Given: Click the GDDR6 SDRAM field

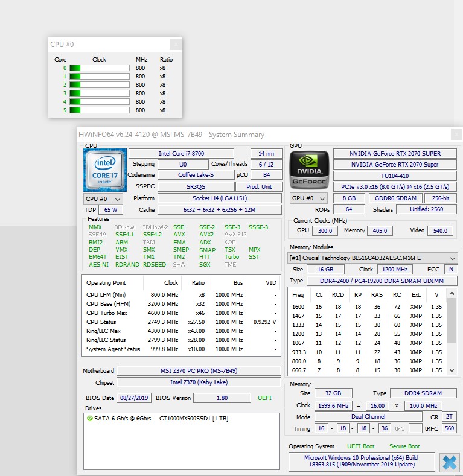Looking at the screenshot, I should tap(395, 198).
